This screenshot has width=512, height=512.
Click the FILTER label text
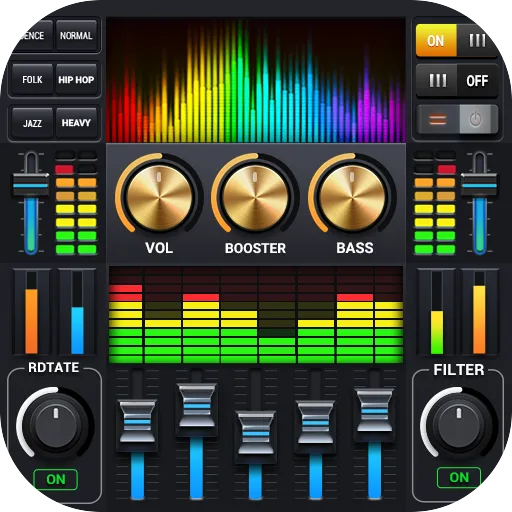[459, 370]
